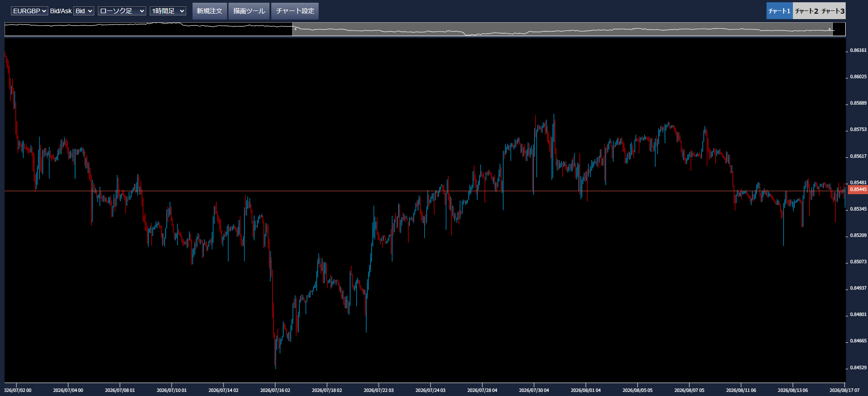Click the red horizontal price line on chart
Viewport: 868px width, 396px height.
coord(425,191)
